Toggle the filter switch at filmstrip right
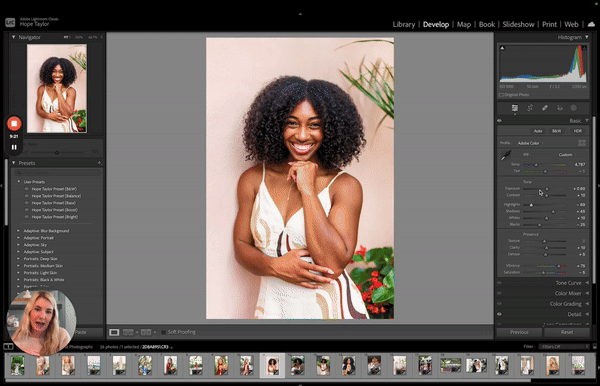This screenshot has width=600, height=386. click(595, 346)
